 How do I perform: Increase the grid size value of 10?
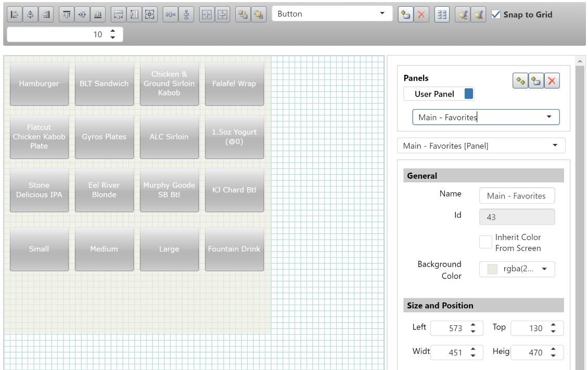tap(113, 31)
